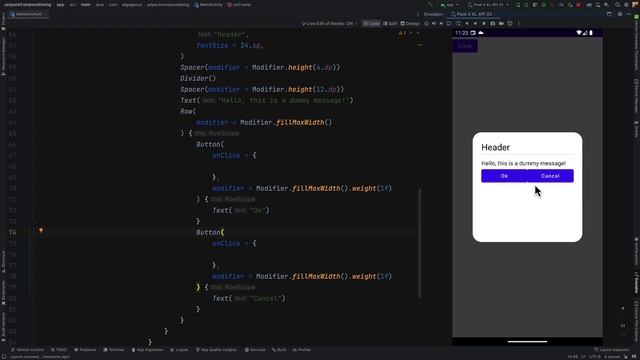
Task: Click the Cancel button in emulator dialog
Action: pos(550,176)
